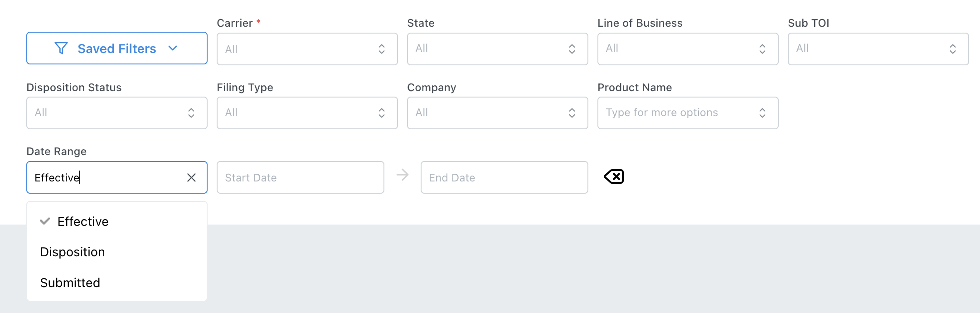Screen dimensions: 980x313
Task: Expand the Carrier dropdown
Action: coord(307,49)
